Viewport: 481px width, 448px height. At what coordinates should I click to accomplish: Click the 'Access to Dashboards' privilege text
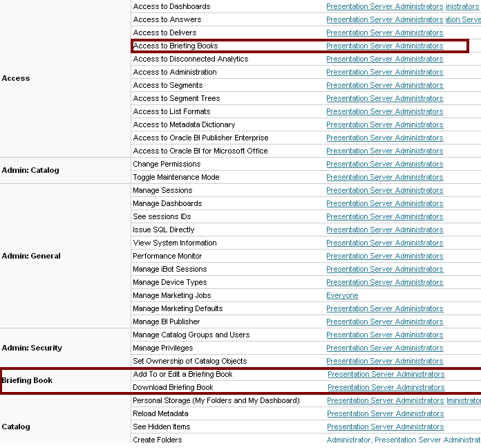(172, 6)
